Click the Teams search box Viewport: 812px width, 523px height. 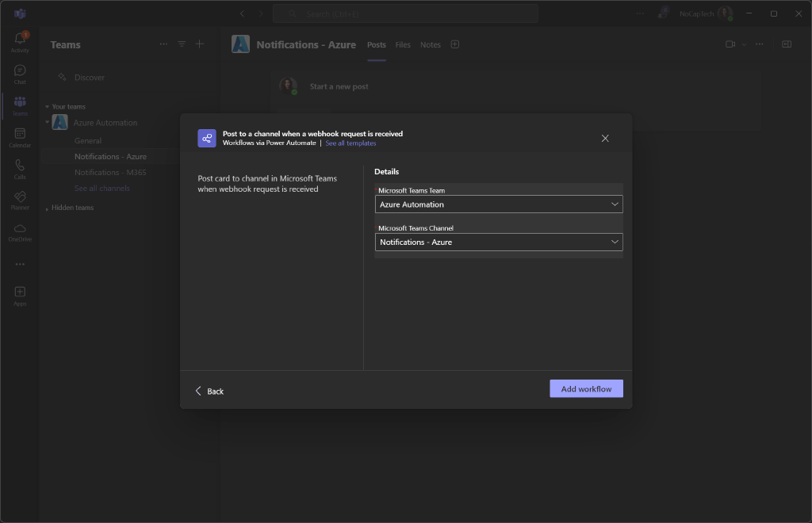click(405, 13)
